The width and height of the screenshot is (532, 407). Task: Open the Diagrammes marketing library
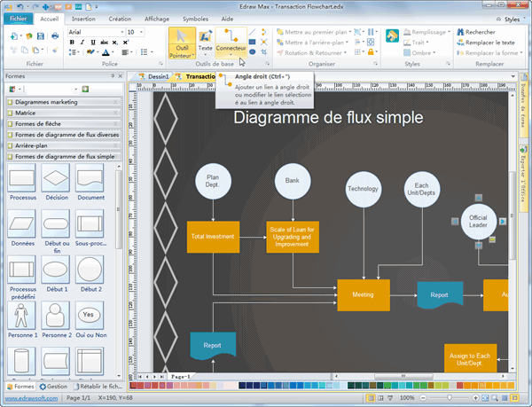pos(64,102)
